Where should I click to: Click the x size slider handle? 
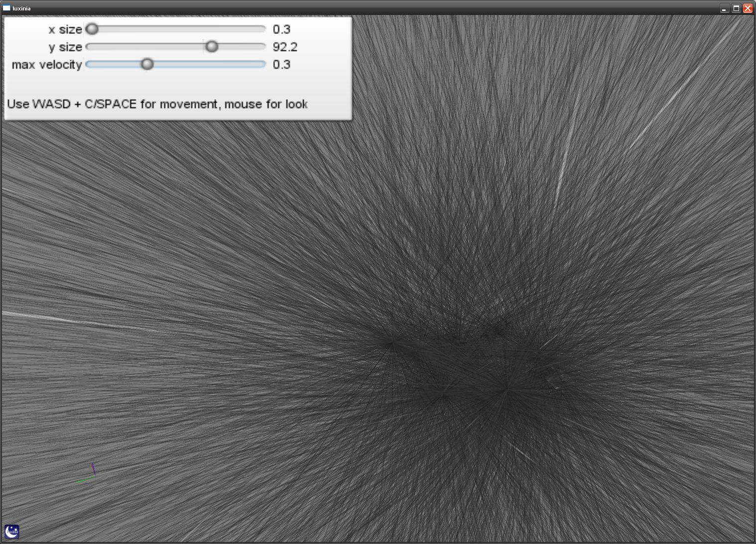pos(92,29)
